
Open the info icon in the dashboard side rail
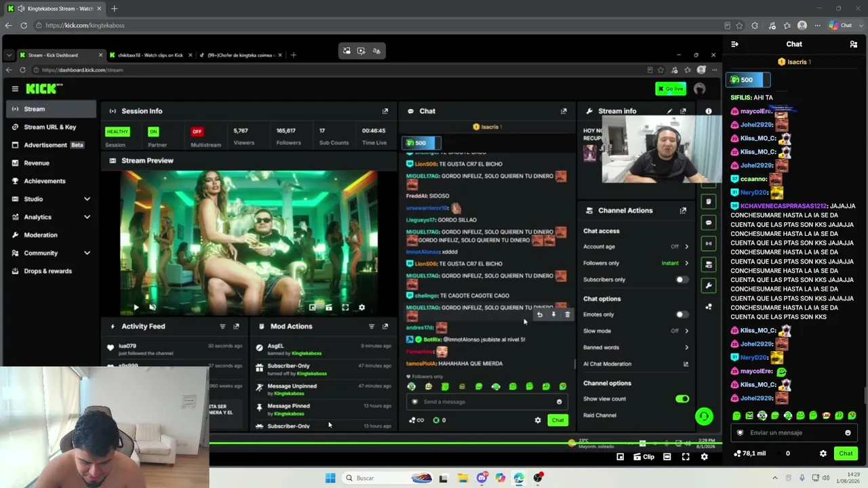pyautogui.click(x=709, y=111)
